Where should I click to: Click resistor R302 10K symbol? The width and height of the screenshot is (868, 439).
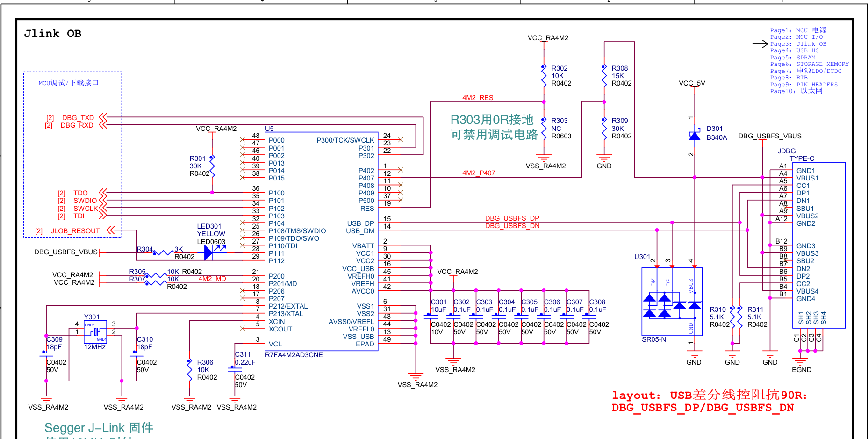coord(544,76)
